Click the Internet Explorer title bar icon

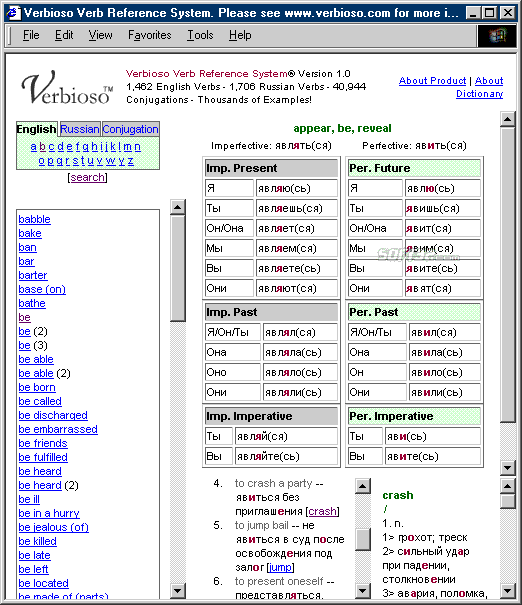12,13
